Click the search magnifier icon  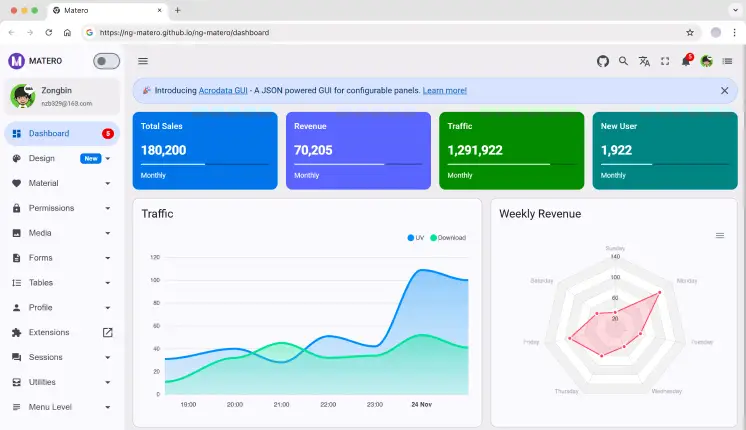tap(623, 61)
